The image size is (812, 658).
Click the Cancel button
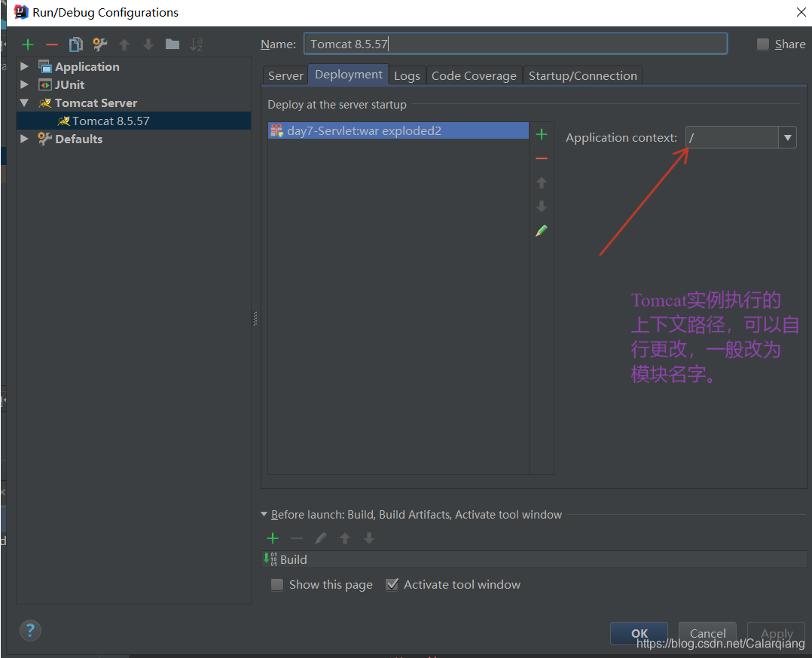pos(707,633)
